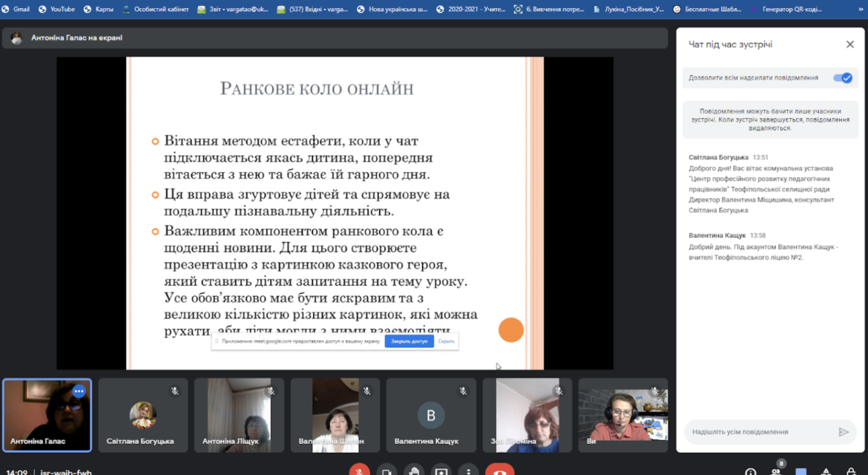868x475 pixels.
Task: Click the 'Надішліть усім повідомлення' input field
Action: coord(761,432)
